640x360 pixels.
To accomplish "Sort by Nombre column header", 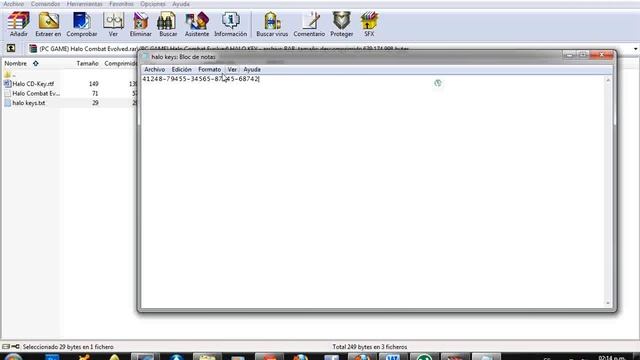I will click(x=16, y=63).
